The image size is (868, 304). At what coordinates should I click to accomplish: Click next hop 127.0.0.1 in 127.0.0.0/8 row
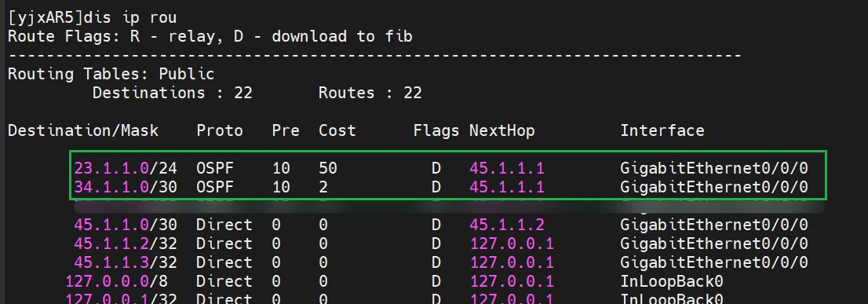(x=512, y=280)
